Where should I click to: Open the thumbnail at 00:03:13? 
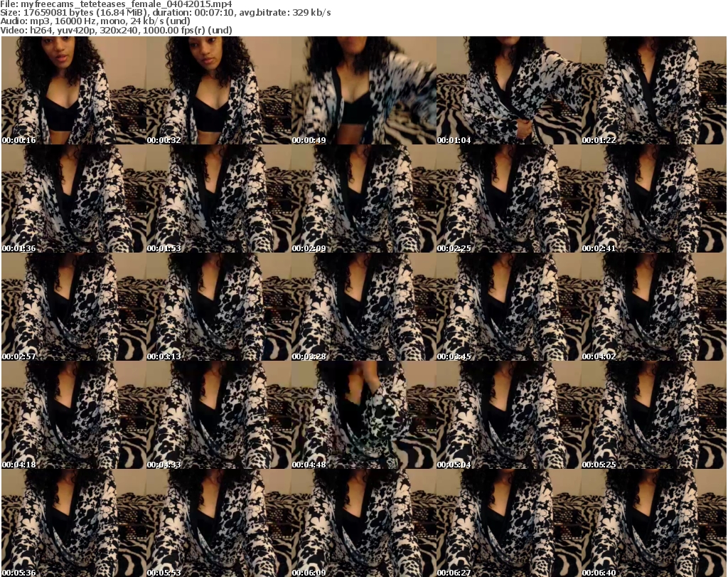coord(219,307)
